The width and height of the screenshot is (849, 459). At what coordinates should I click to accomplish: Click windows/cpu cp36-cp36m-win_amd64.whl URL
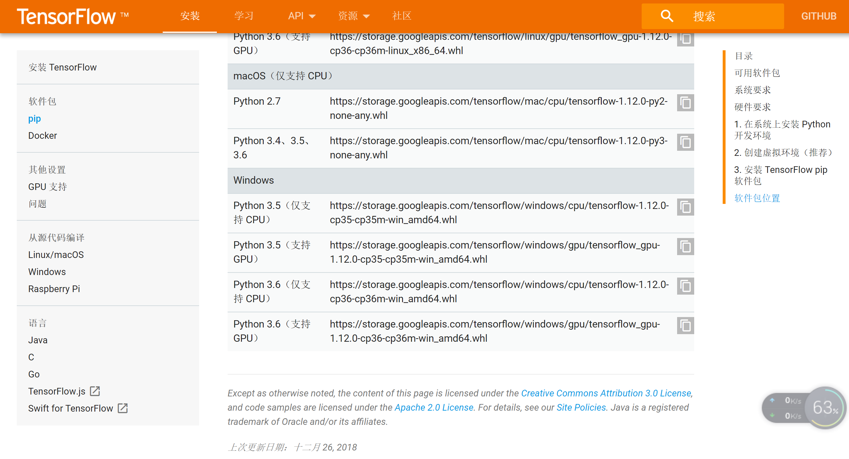tap(499, 292)
